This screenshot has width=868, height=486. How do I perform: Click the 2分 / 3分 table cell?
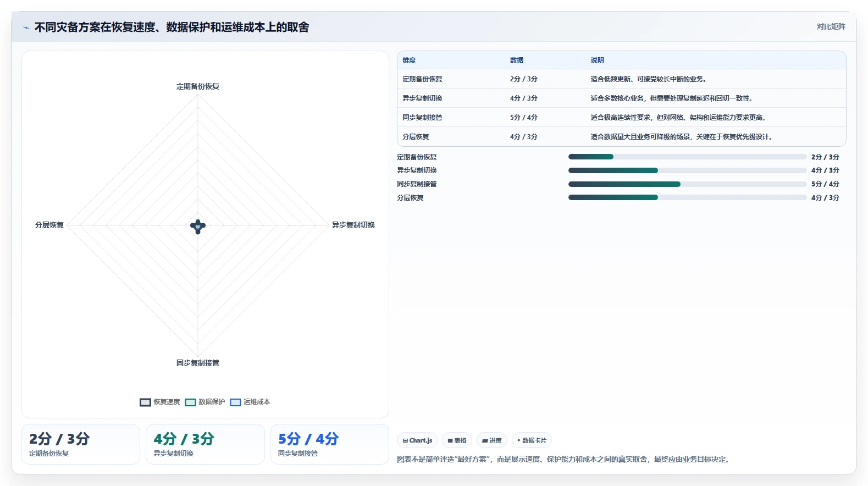524,79
